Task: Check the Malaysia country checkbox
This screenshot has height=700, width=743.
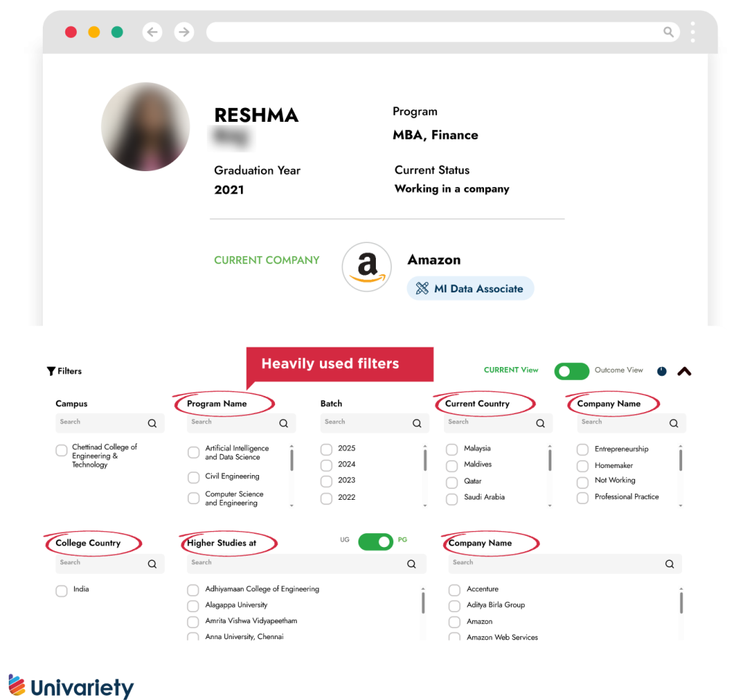Action: click(452, 449)
